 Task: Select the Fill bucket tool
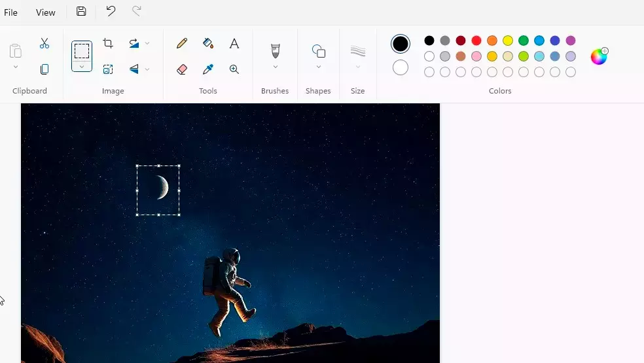208,43
